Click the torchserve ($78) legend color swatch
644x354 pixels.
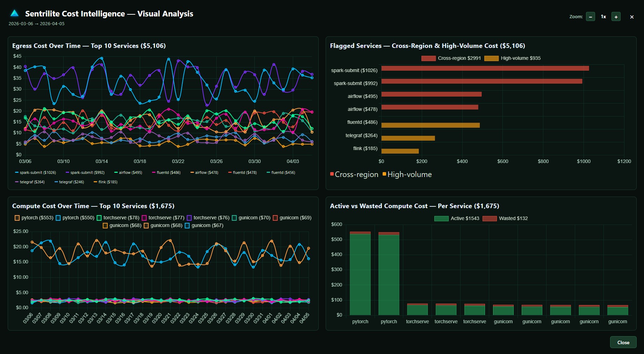99,217
